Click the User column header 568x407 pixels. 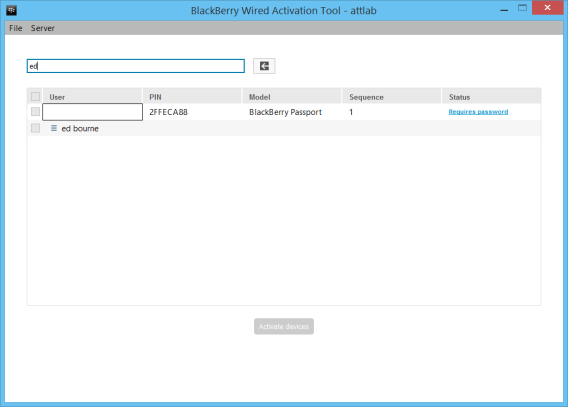point(93,97)
